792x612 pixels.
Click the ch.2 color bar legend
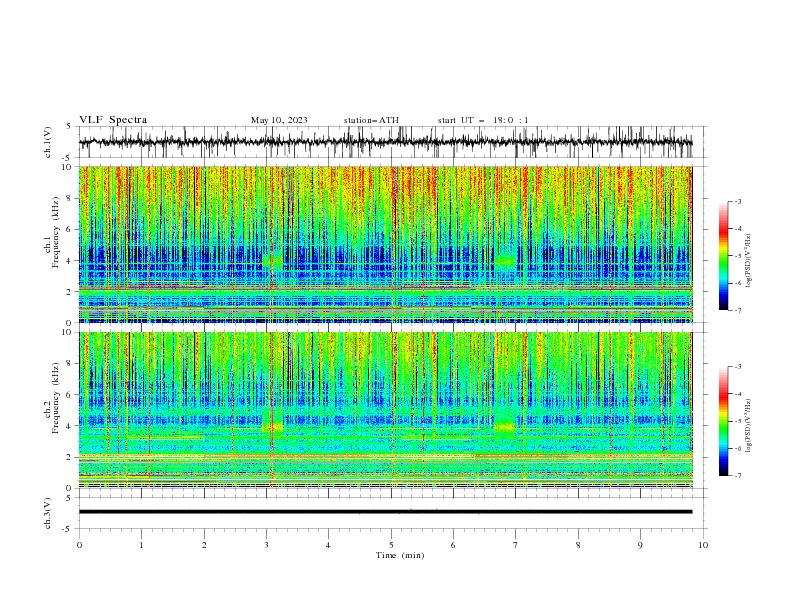723,421
